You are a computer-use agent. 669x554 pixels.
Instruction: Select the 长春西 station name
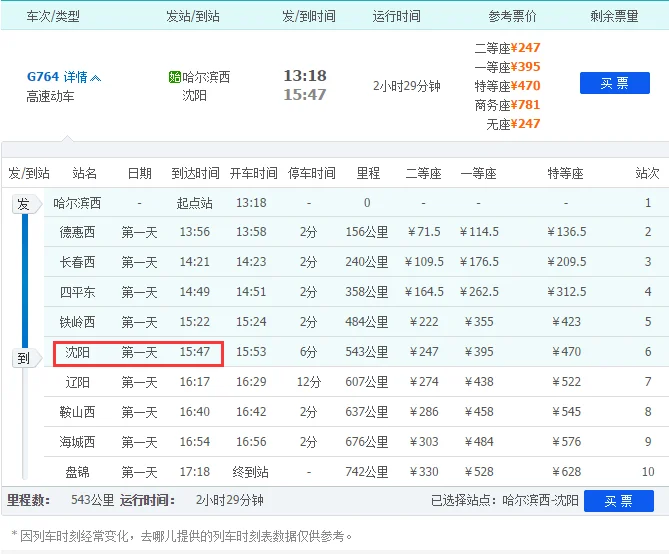point(77,262)
